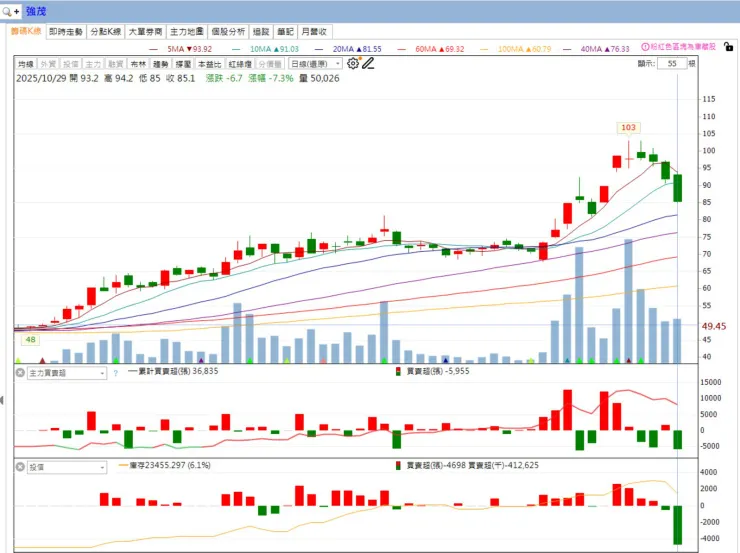The height and width of the screenshot is (553, 740).
Task: Click the 5MA 93.92 legend entry
Action: (180, 49)
